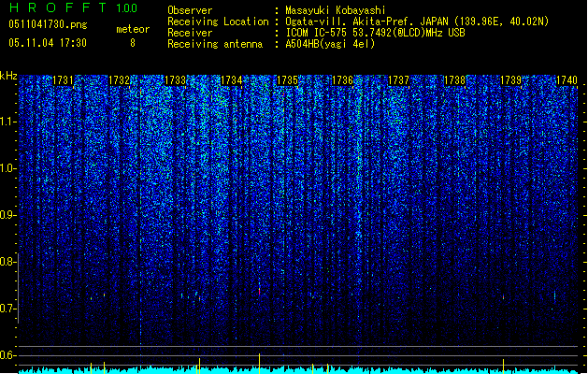Click the 1736 time marker
The height and width of the screenshot is (374, 588).
coord(343,80)
